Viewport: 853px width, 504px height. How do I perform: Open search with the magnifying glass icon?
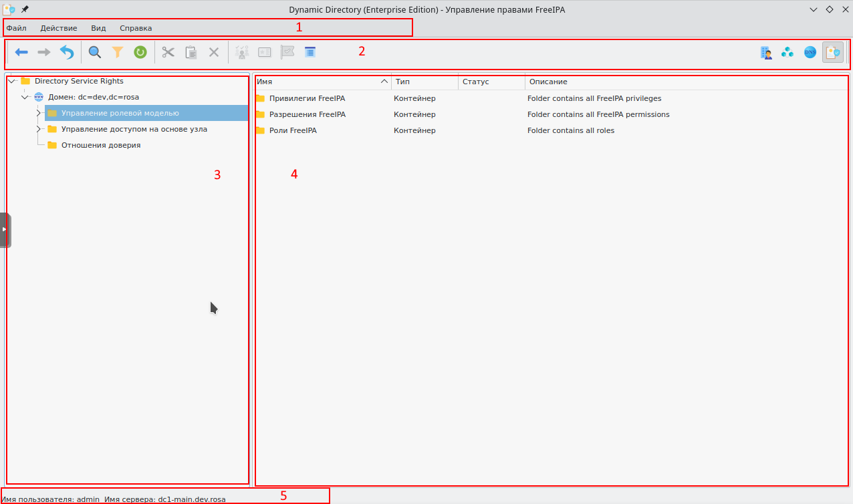(95, 52)
